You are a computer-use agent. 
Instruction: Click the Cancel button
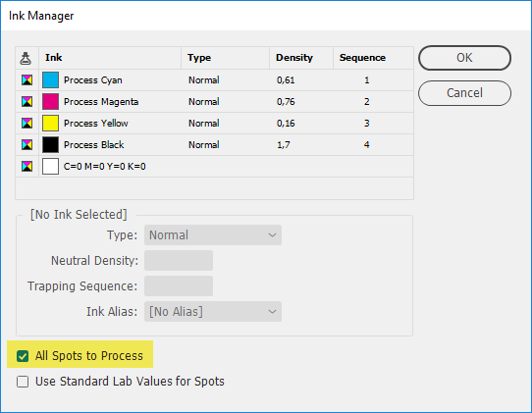pyautogui.click(x=464, y=93)
